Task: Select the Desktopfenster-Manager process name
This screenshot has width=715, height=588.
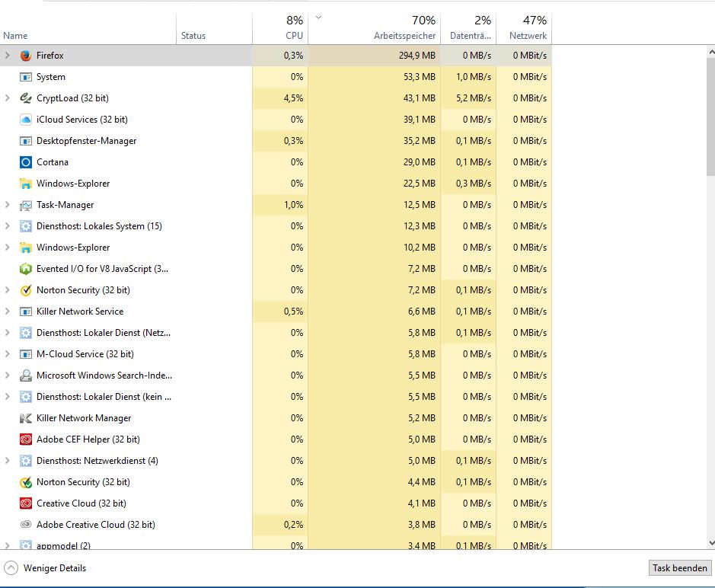Action: click(x=87, y=141)
